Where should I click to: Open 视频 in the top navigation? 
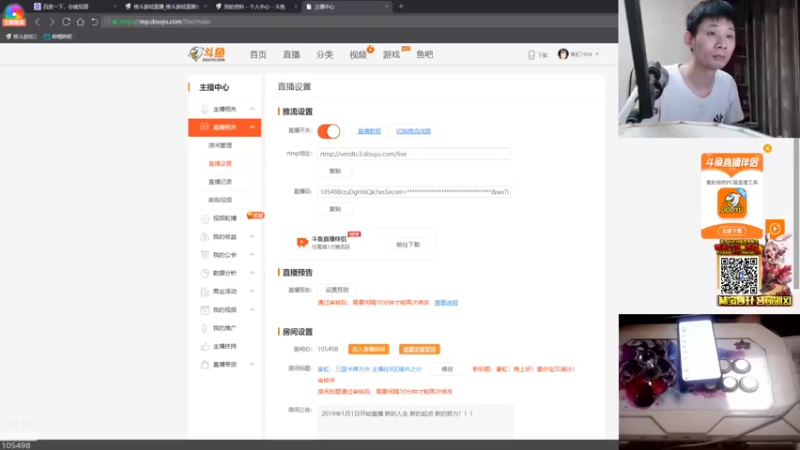point(358,55)
